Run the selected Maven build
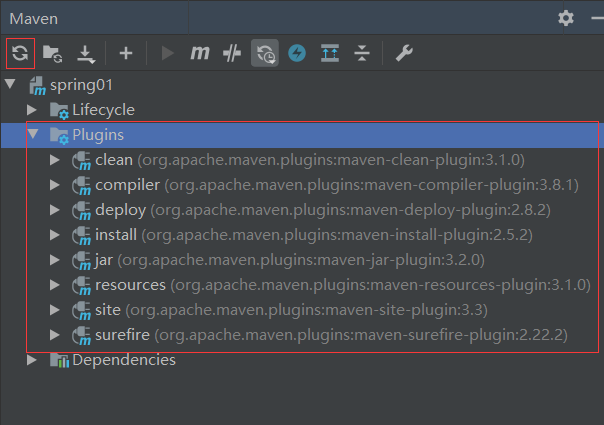The width and height of the screenshot is (604, 425). click(x=167, y=53)
